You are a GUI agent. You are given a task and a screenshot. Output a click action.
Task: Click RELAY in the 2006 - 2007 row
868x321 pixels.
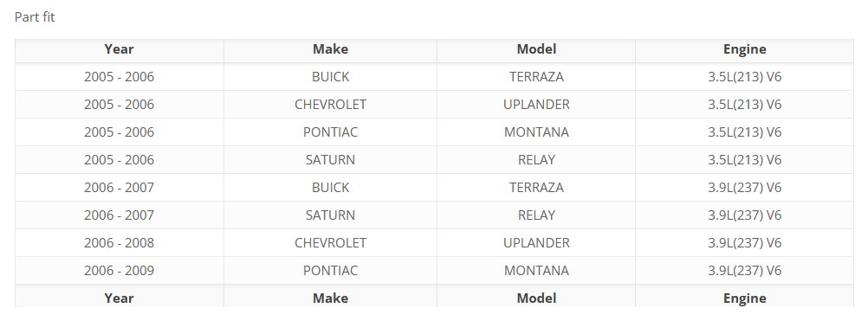point(536,215)
